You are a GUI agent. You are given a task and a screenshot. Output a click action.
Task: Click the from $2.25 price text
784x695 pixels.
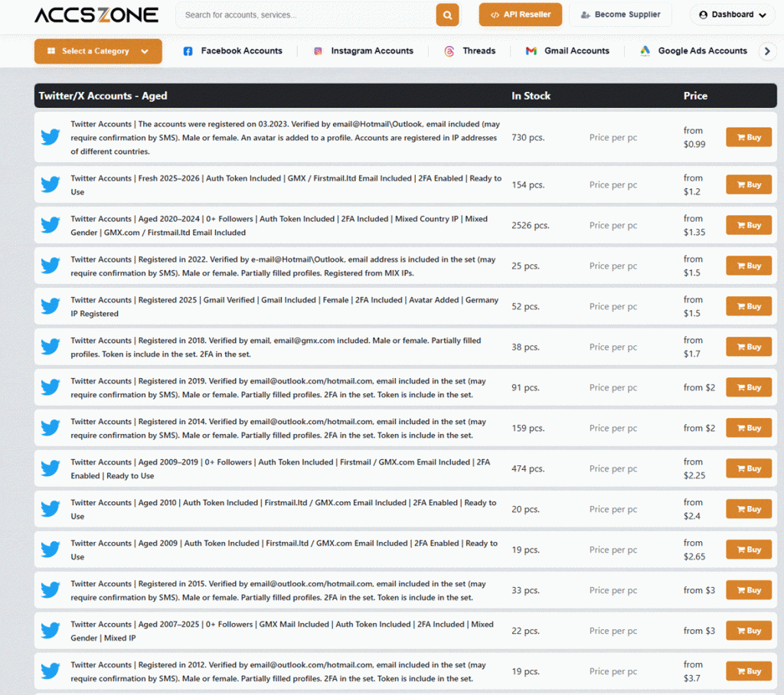[694, 468]
